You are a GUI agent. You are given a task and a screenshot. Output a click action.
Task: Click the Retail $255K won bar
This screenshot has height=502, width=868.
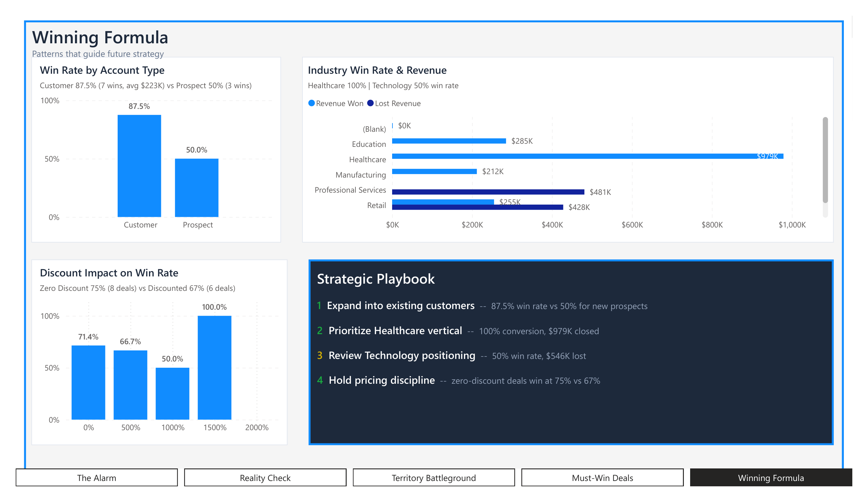(x=443, y=201)
